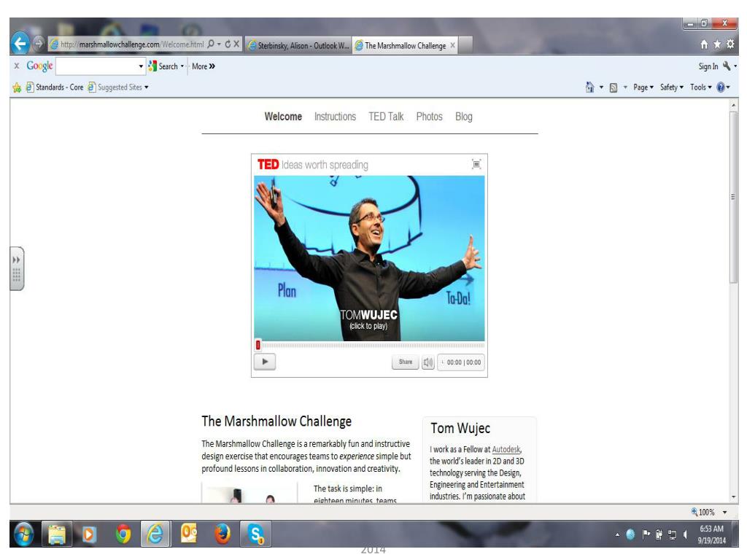Go back with the browser back arrow
The height and width of the screenshot is (560, 747).
tap(20, 44)
